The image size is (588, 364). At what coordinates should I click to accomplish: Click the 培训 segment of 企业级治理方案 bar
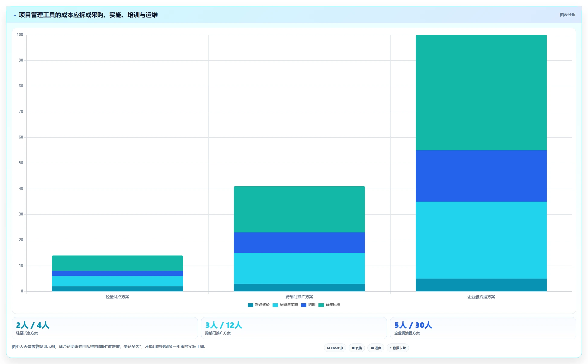coord(481,176)
